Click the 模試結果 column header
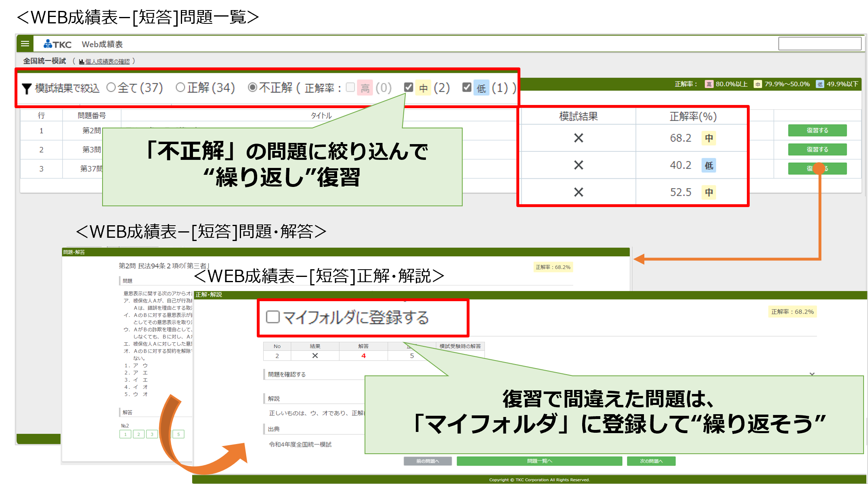 579,117
